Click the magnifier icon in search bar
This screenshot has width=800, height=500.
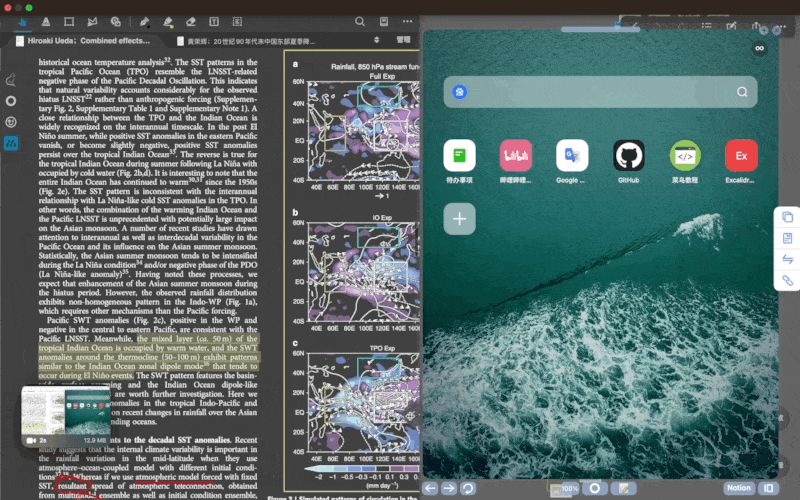click(742, 92)
